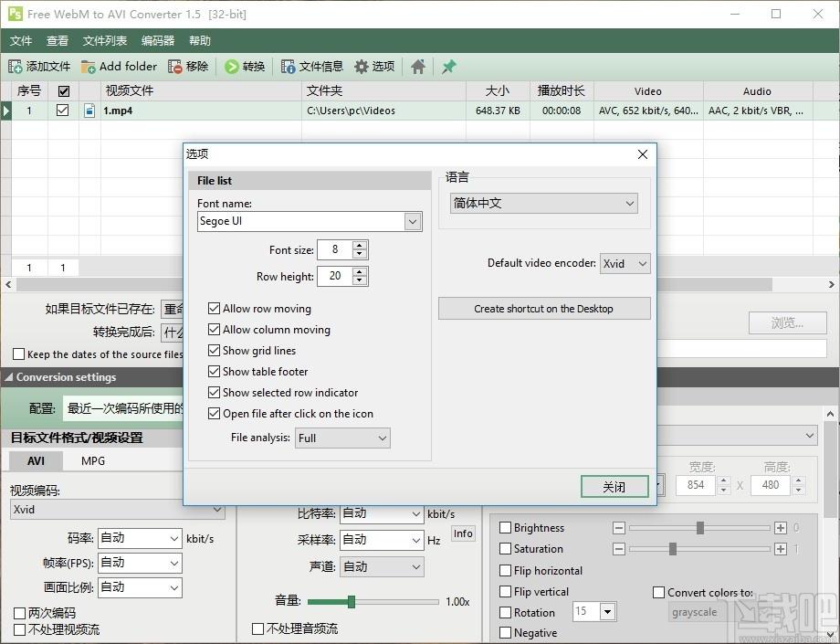Viewport: 840px width, 644px height.
Task: Start conversion with the 转换 icon
Action: point(232,67)
